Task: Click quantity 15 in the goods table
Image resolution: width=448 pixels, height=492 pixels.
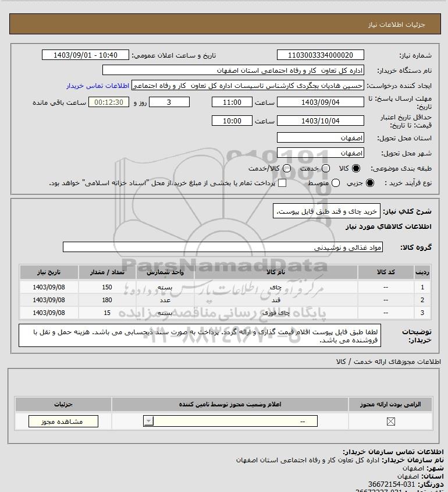Action: click(x=107, y=313)
